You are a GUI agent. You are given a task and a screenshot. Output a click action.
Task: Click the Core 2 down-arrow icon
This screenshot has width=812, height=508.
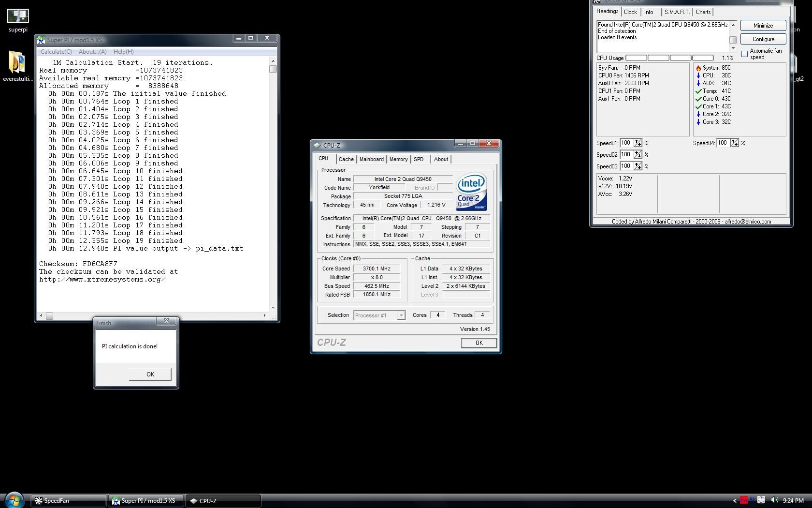tap(698, 114)
